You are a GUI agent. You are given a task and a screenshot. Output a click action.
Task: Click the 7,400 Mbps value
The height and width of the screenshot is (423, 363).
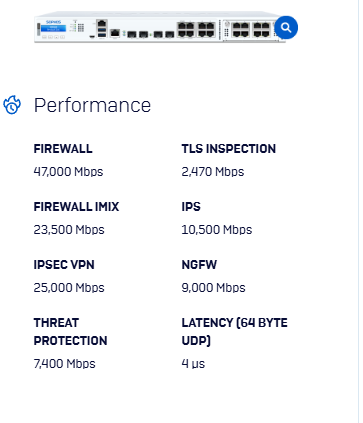click(64, 364)
